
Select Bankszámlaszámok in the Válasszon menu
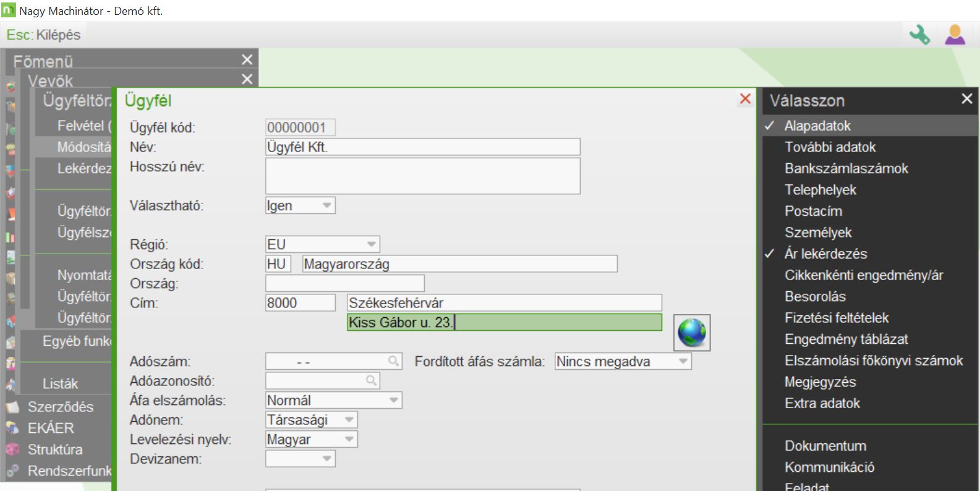846,169
